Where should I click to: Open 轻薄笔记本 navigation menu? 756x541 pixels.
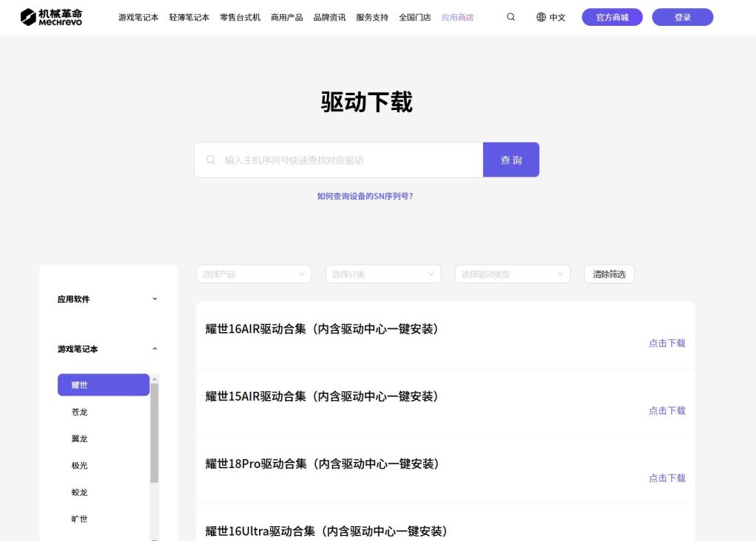189,18
